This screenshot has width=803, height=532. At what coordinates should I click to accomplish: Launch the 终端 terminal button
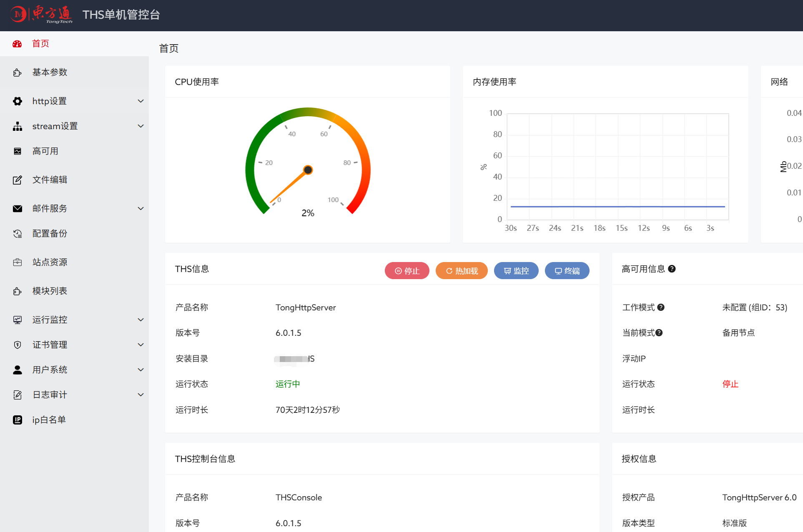click(567, 271)
